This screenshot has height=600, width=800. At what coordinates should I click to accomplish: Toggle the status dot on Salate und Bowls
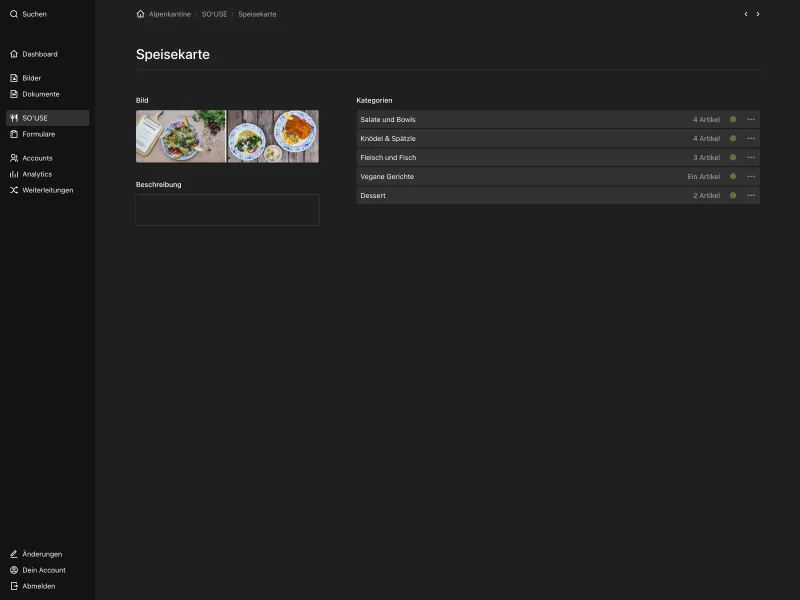[x=734, y=119]
